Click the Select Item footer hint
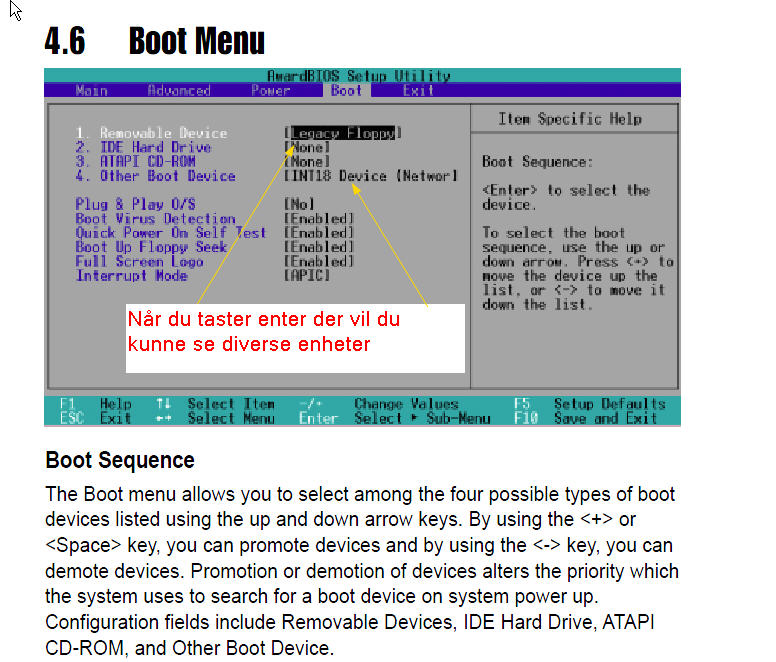The height and width of the screenshot is (662, 776). pyautogui.click(x=215, y=404)
